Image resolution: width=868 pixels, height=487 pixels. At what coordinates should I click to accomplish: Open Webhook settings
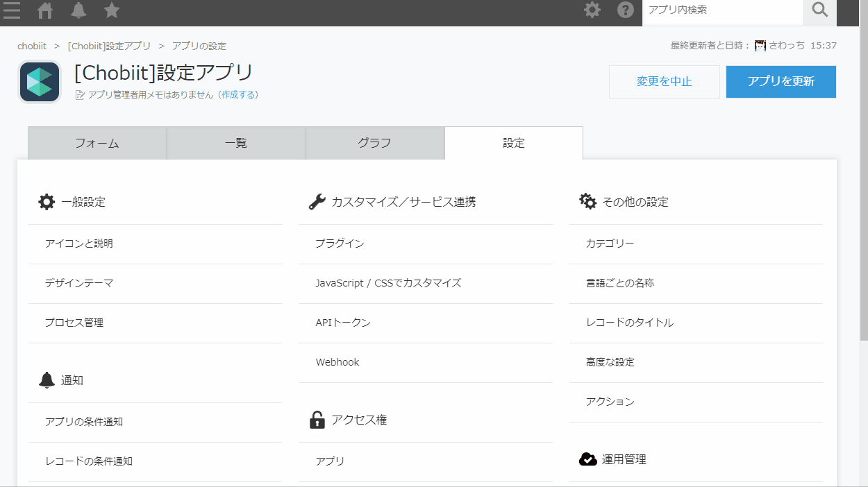click(426, 362)
